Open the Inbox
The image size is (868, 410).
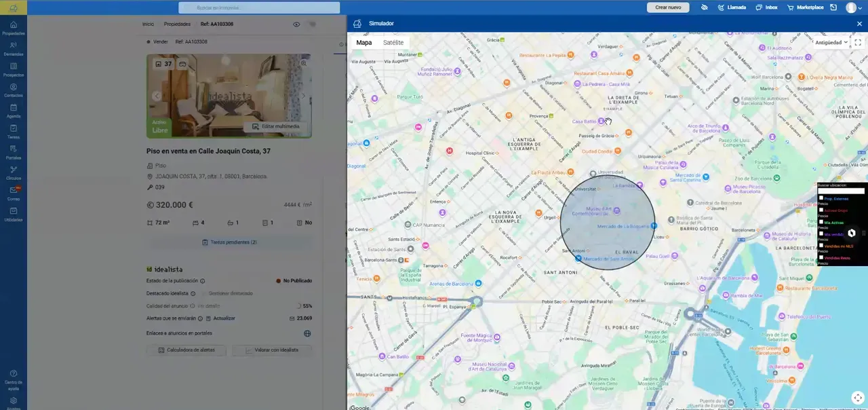pyautogui.click(x=766, y=7)
